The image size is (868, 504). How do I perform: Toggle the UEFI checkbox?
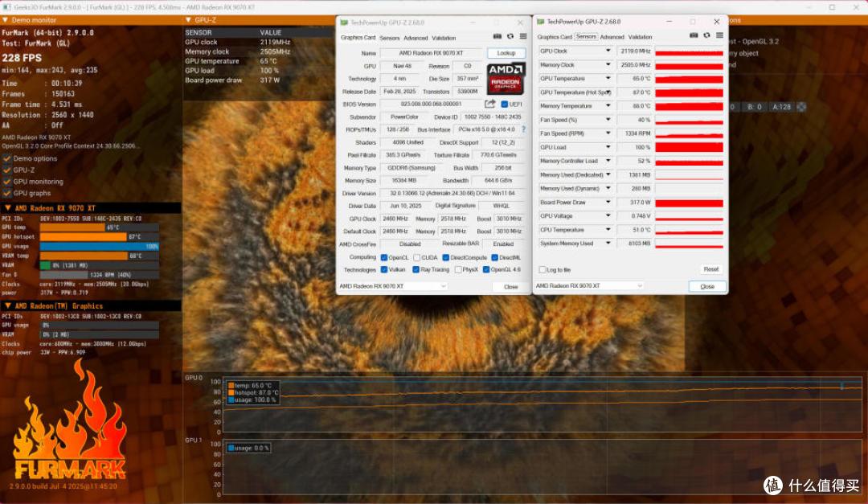tap(504, 104)
